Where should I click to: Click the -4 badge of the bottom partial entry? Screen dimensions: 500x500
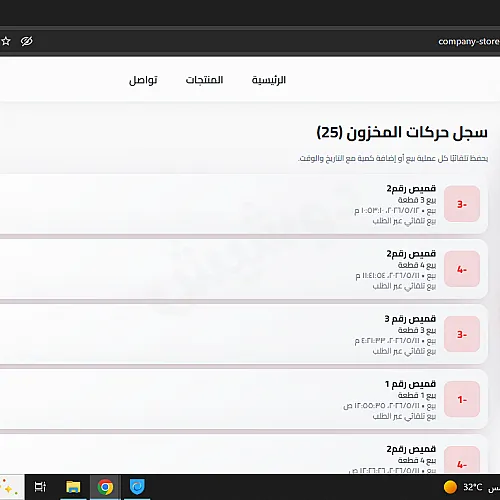(462, 460)
